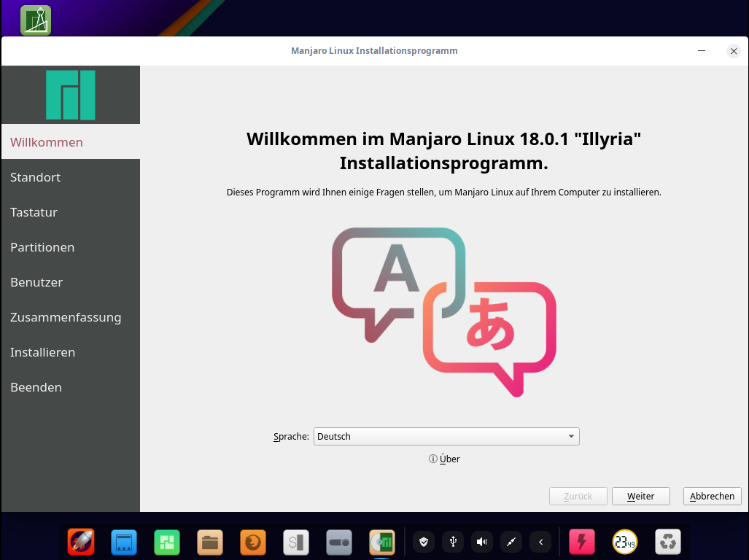Screen dimensions: 749x560
Task: Open the launcher rocket icon in dock
Action: pyautogui.click(x=81, y=542)
